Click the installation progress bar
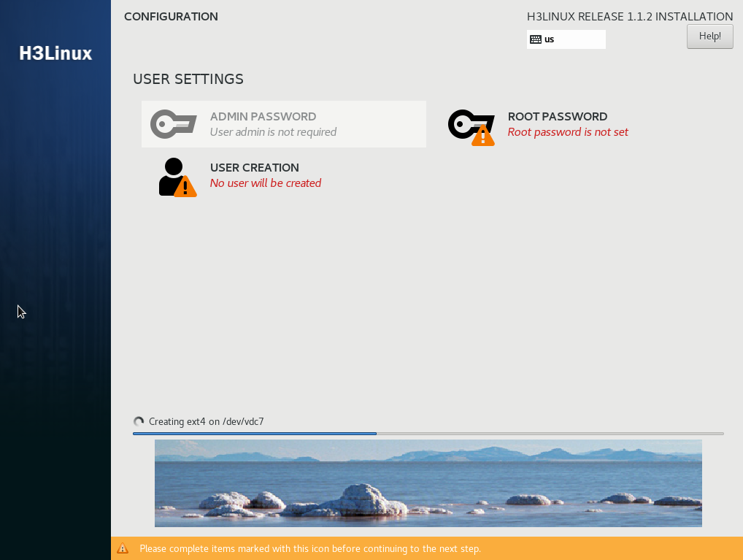 428,434
